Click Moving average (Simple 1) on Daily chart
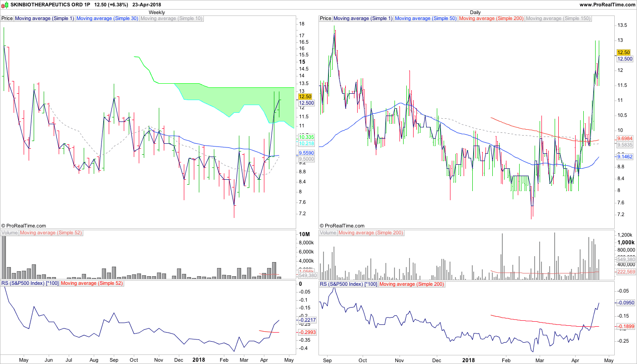Image resolution: width=637 pixels, height=364 pixels. tap(363, 19)
